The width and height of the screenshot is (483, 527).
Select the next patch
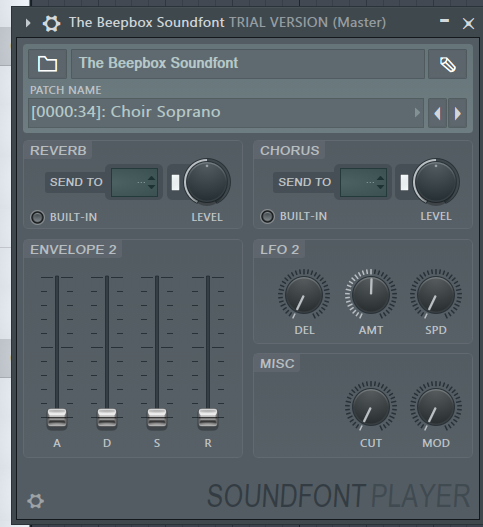point(457,113)
